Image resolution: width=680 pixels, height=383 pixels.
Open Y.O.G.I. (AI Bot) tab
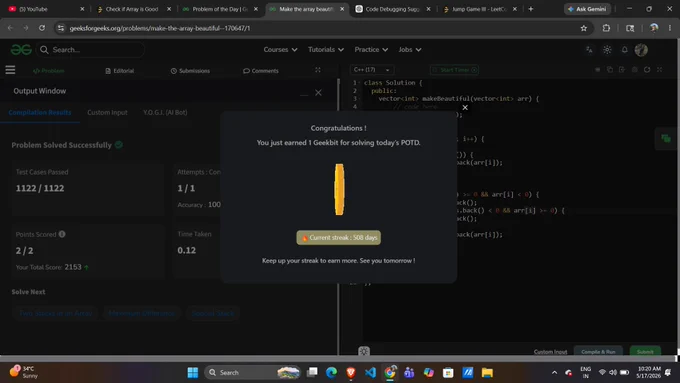tap(165, 112)
